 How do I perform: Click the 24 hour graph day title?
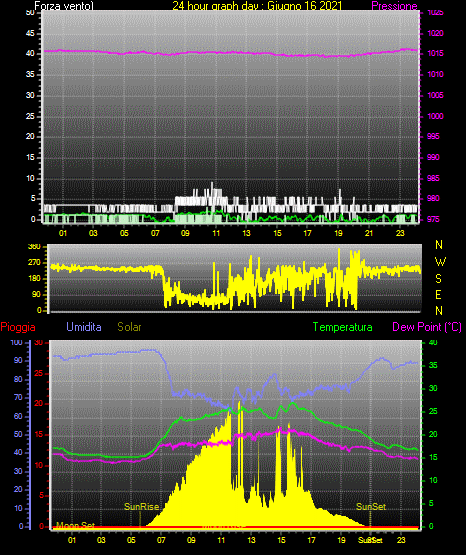pyautogui.click(x=257, y=6)
